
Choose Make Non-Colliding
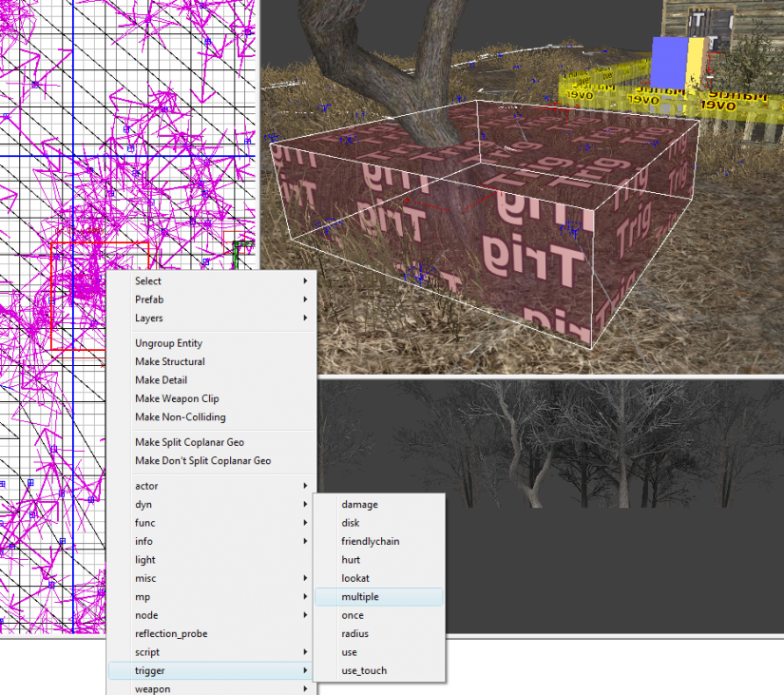(x=180, y=417)
